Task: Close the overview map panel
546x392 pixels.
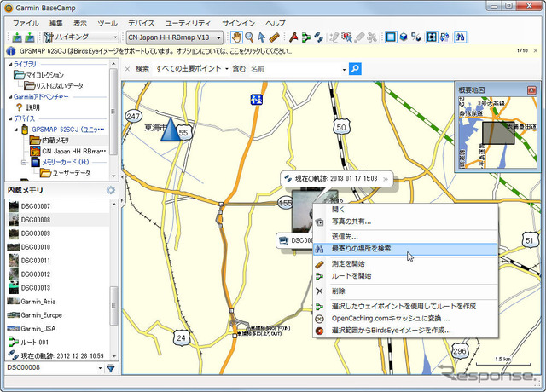Action: pyautogui.click(x=531, y=90)
